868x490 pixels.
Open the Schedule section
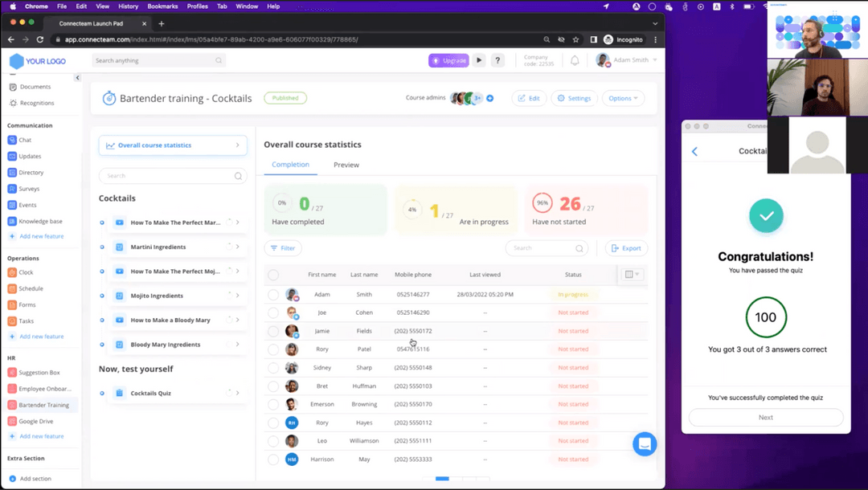click(x=31, y=288)
